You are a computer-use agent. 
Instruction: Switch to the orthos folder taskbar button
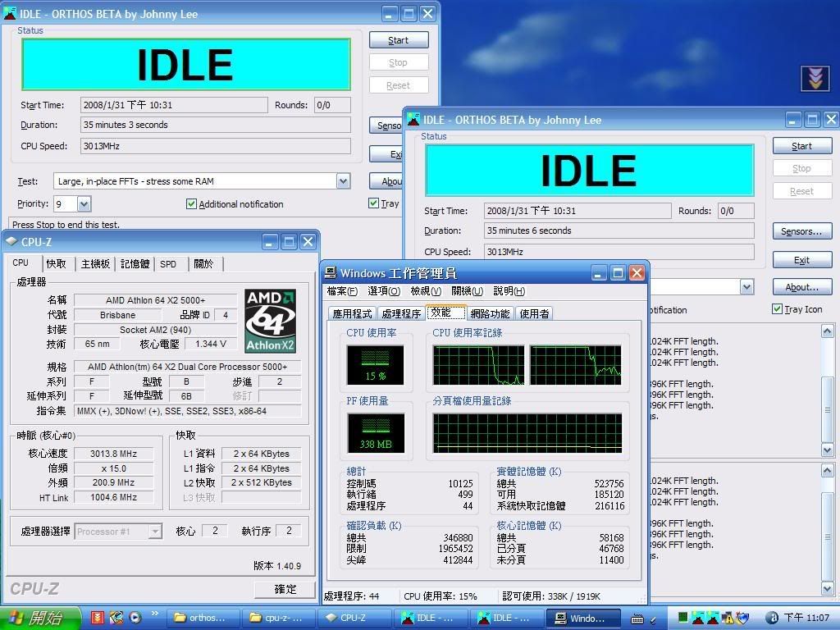click(202, 619)
